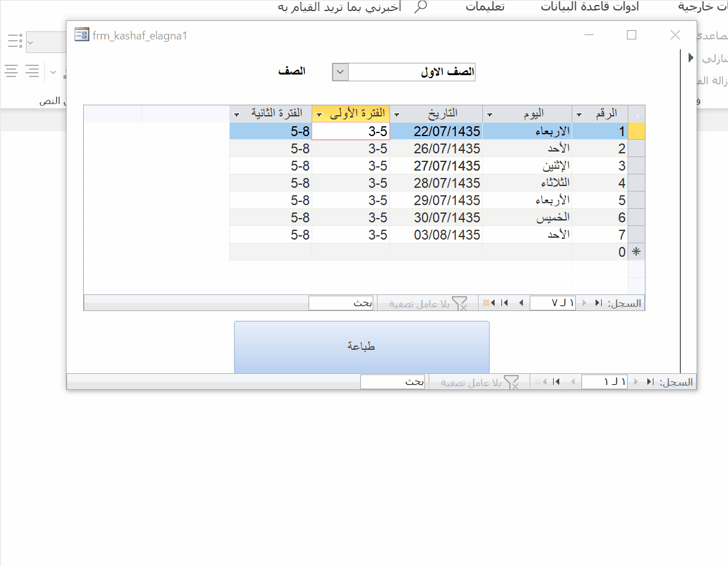
Task: Click date cell 27/07/1435
Action: 436,166
